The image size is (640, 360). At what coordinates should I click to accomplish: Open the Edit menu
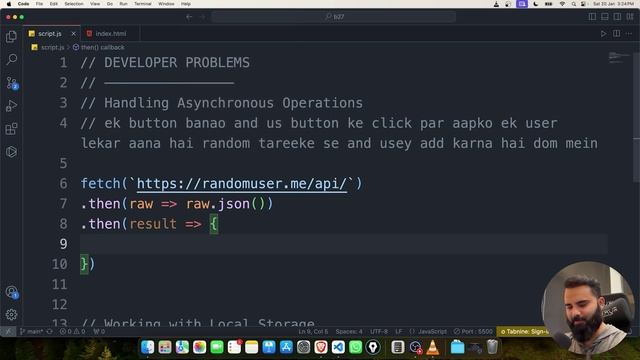point(53,4)
